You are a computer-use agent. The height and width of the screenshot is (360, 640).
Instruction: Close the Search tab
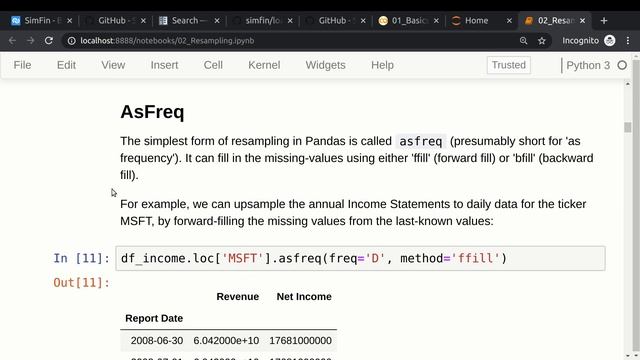(x=217, y=21)
